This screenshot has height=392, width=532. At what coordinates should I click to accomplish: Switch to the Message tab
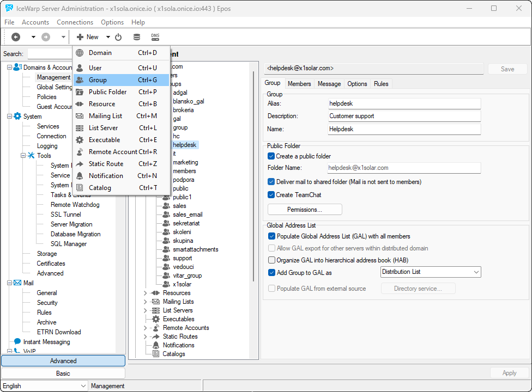[329, 84]
